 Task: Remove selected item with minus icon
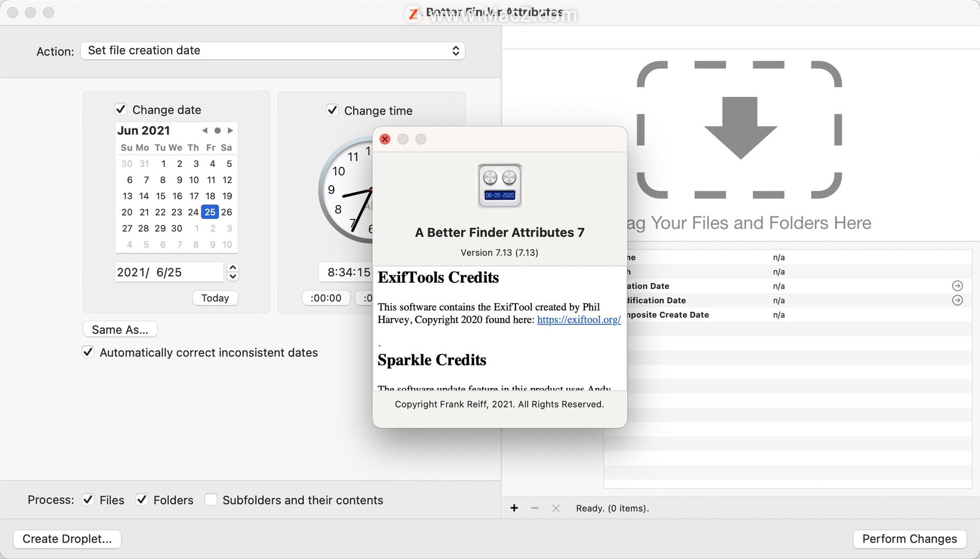tap(534, 508)
